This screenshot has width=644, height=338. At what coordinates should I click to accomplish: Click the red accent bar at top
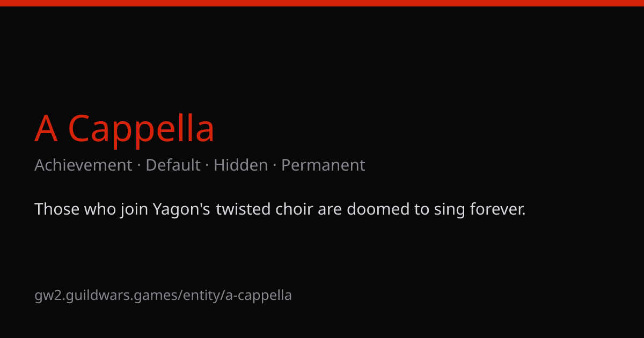click(322, 3)
